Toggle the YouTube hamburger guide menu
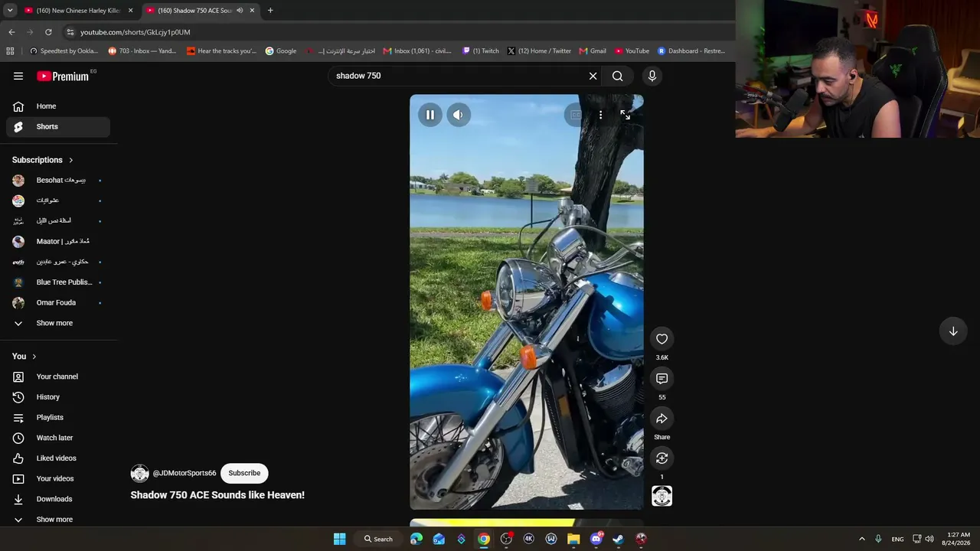Image resolution: width=980 pixels, height=551 pixels. pos(18,76)
